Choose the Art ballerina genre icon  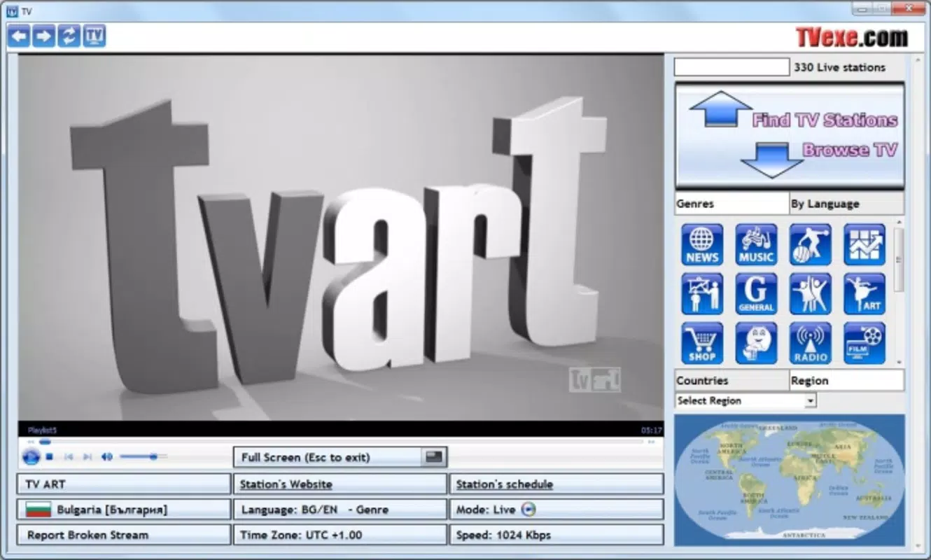[864, 294]
